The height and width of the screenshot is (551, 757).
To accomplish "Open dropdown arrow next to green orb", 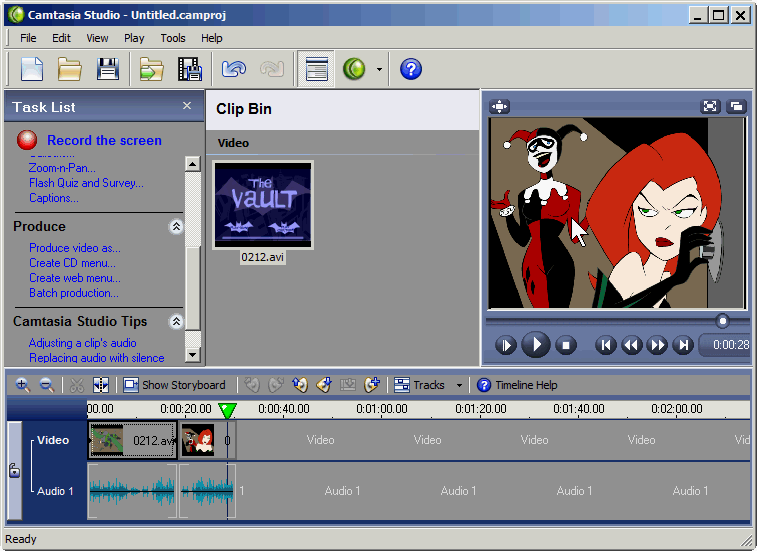I will coord(379,70).
